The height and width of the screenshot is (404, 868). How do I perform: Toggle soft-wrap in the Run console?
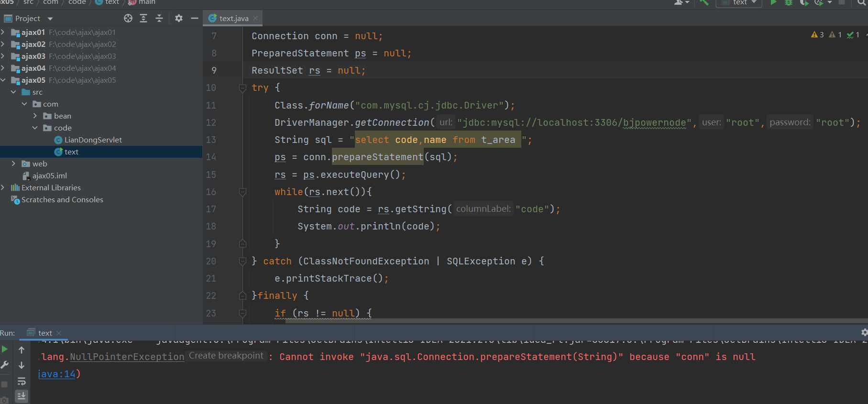22,381
